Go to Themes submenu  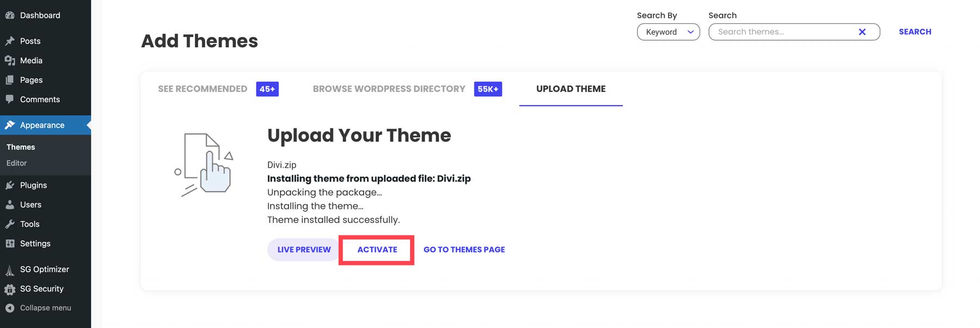[21, 147]
